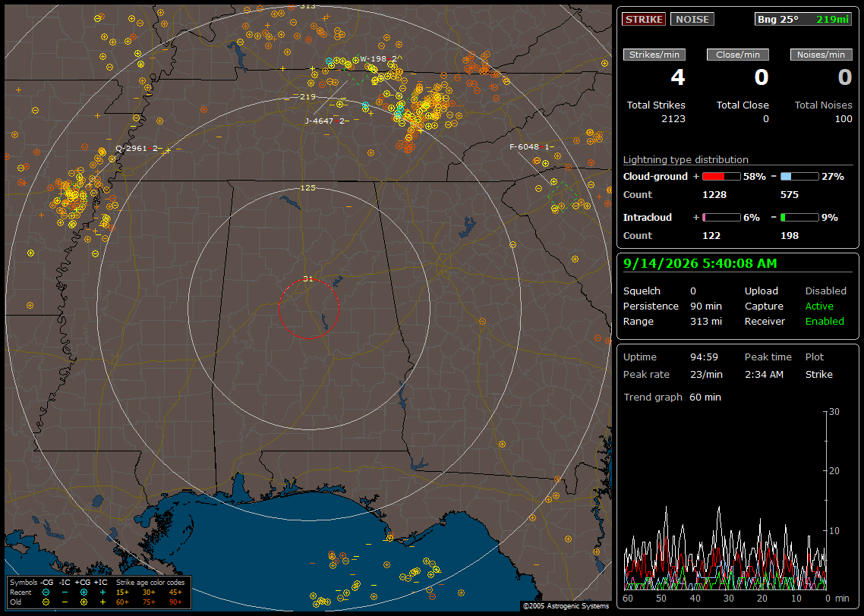Viewport: 864px width, 616px height.
Task: Click the Bng 25° 219mi readout
Action: (803, 19)
